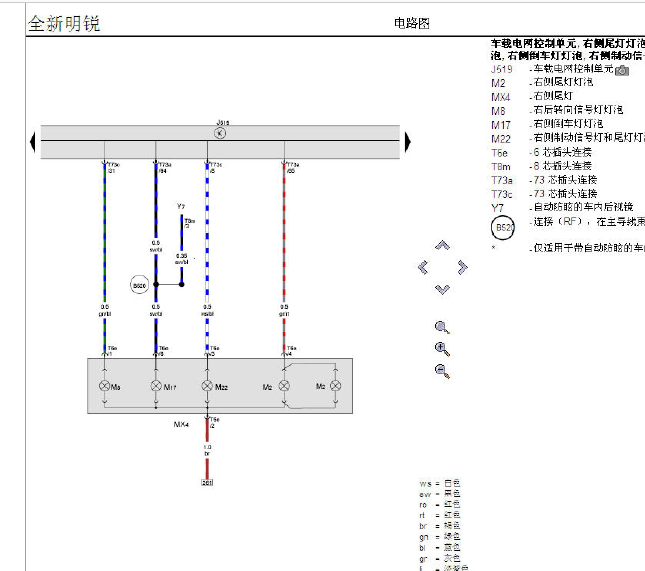Go to next page with black right triangle
Image resolution: width=645 pixels, height=571 pixels.
408,142
